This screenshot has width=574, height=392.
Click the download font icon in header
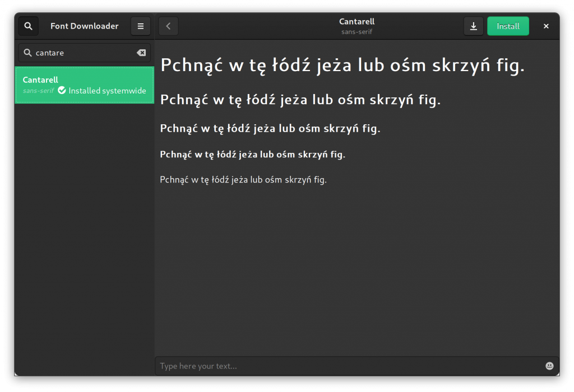(x=474, y=26)
